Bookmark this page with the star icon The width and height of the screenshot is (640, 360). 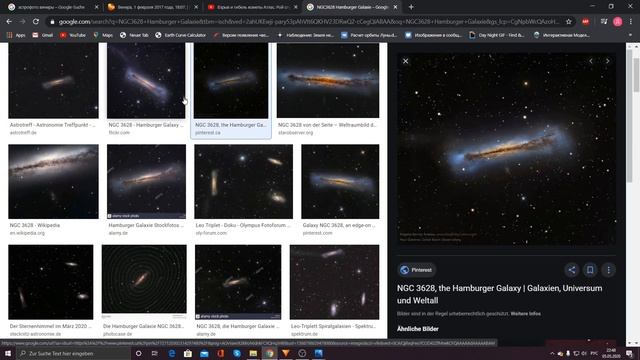[x=569, y=22]
